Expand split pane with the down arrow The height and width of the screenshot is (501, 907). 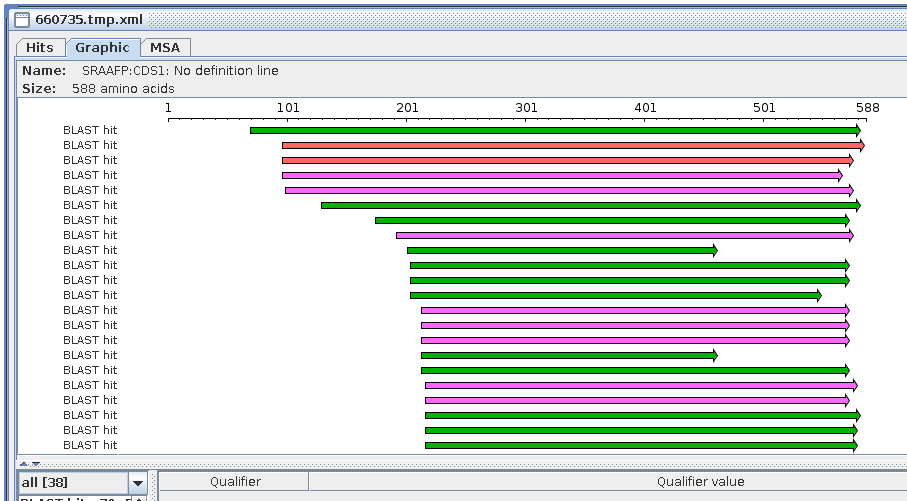click(x=36, y=463)
